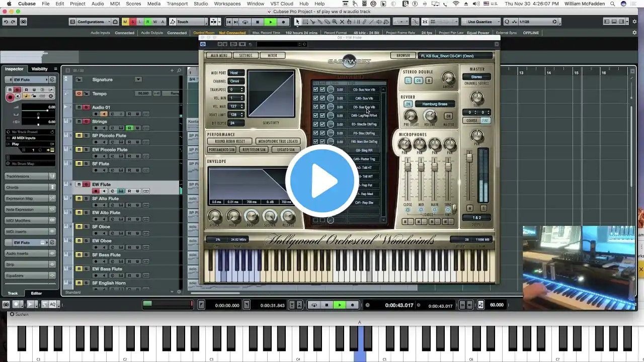
Task: Activate Tempo track orange toggle
Action: (79, 94)
